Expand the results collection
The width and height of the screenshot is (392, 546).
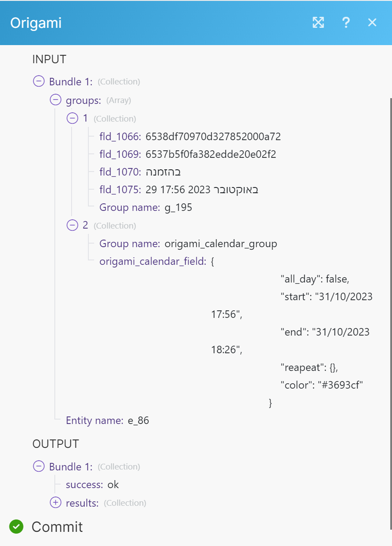tap(56, 503)
